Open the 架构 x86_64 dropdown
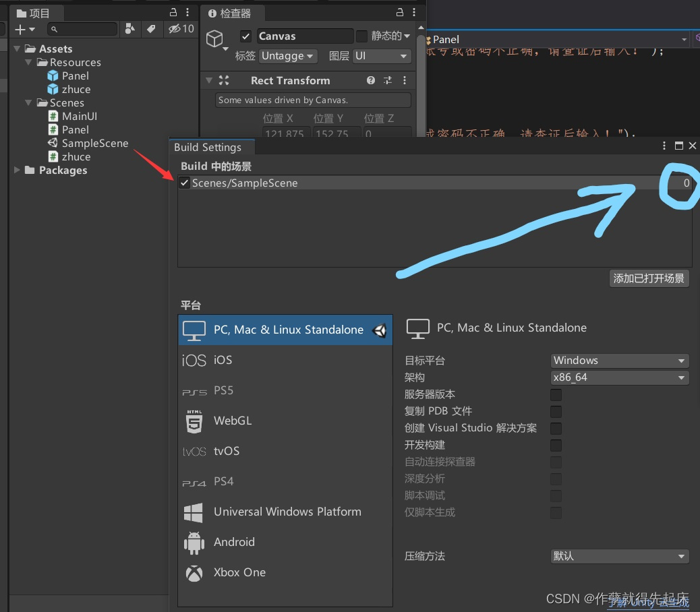This screenshot has height=612, width=700. pos(620,377)
